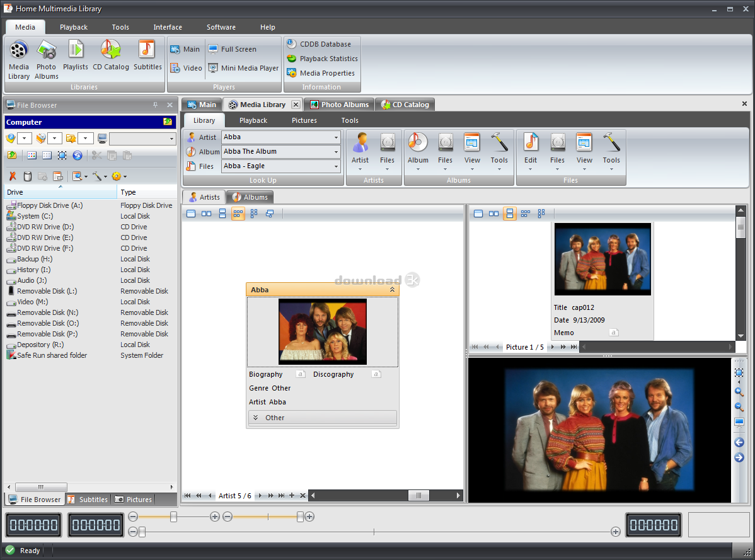Open the Albums sub-tab
755x560 pixels.
[250, 197]
